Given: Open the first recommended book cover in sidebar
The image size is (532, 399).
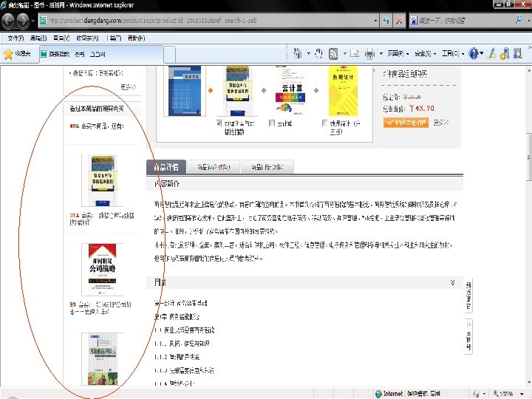Looking at the screenshot, I should [x=102, y=180].
